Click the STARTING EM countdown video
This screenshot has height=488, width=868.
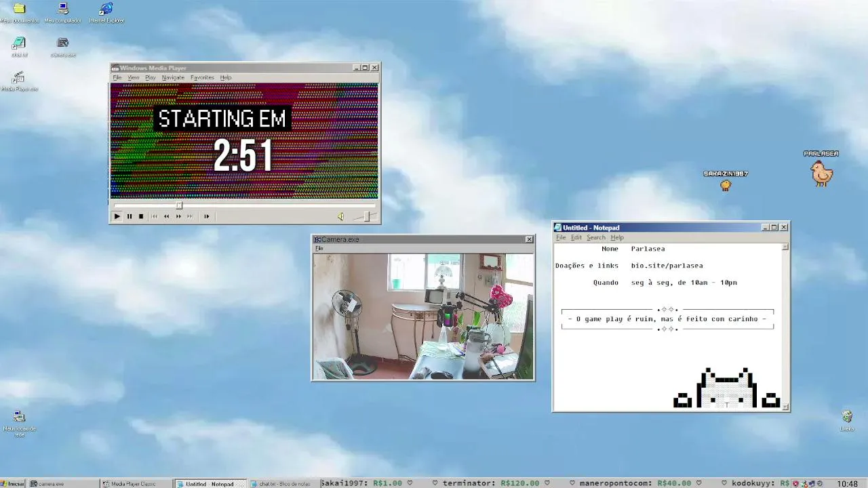244,141
